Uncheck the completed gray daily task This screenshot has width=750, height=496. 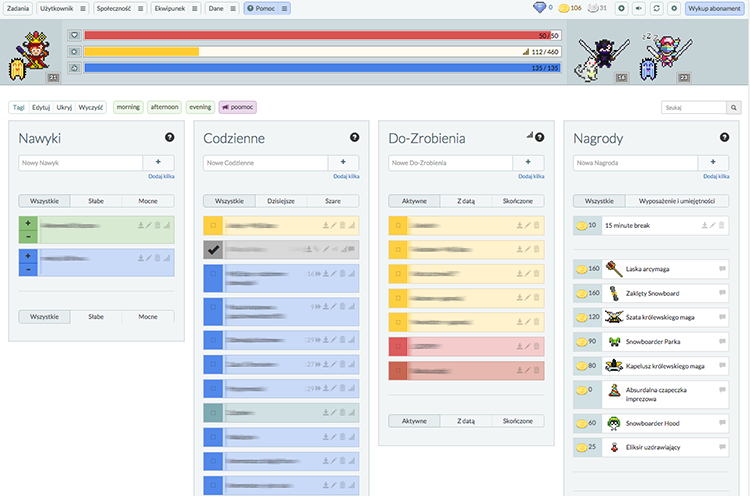click(x=213, y=249)
